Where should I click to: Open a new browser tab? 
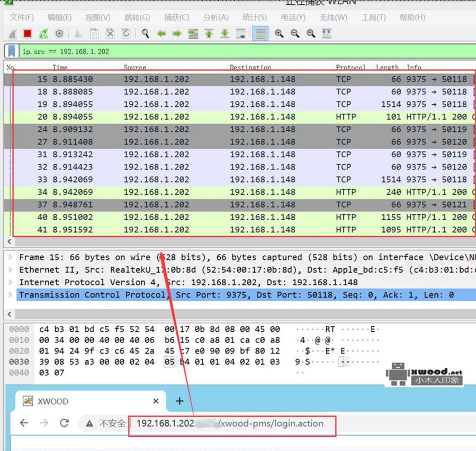(x=179, y=401)
